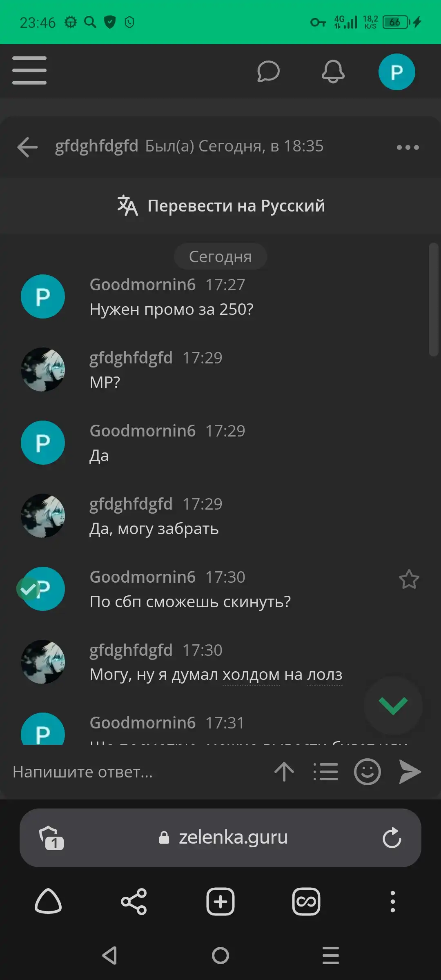Open three-dot conversation options menu
The image size is (441, 980).
[x=408, y=147]
